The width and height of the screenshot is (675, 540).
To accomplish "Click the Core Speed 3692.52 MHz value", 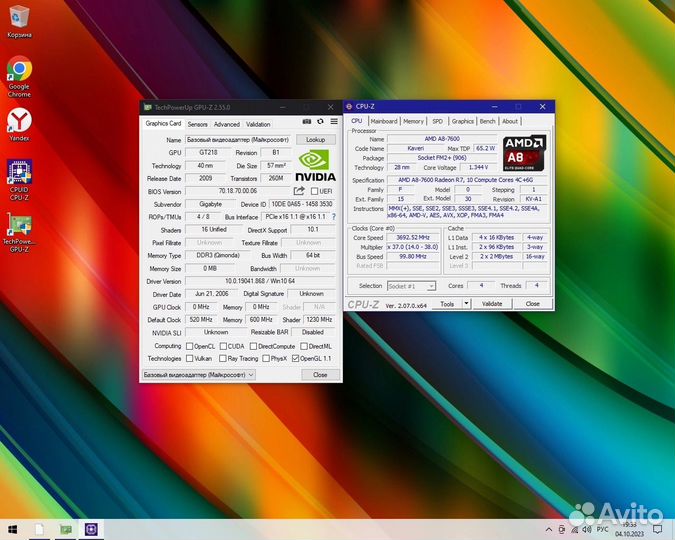I will pos(412,237).
